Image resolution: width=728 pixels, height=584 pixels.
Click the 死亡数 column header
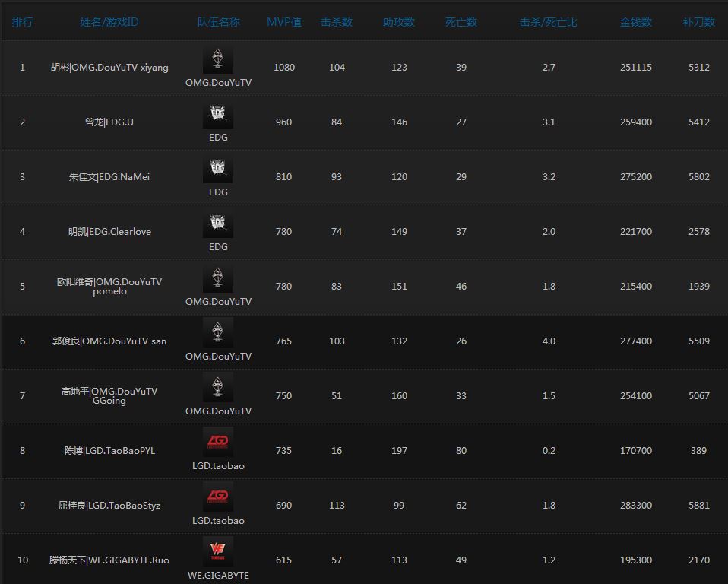coord(461,22)
